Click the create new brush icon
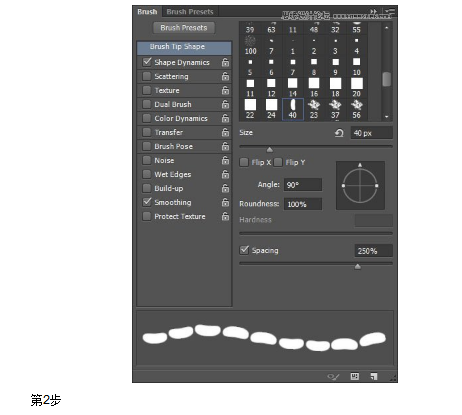Image resolution: width=462 pixels, height=415 pixels. tap(374, 376)
